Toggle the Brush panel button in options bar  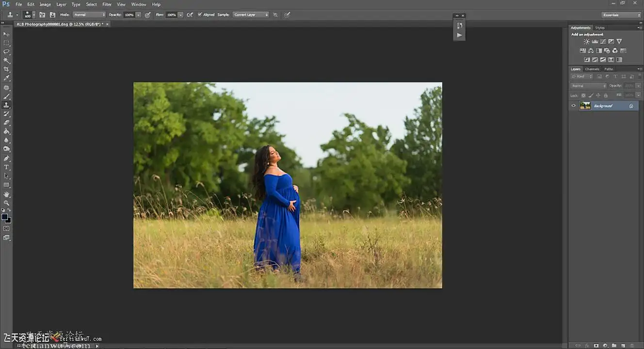tap(43, 15)
